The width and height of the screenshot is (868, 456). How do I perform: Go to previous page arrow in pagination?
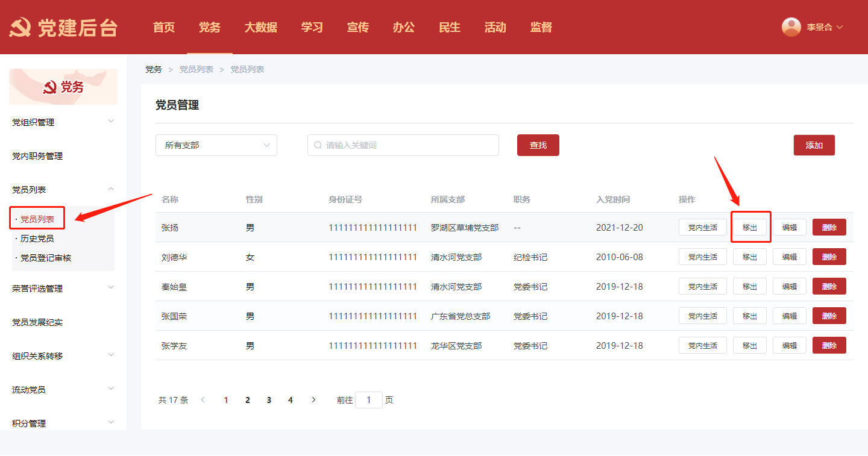pos(203,400)
